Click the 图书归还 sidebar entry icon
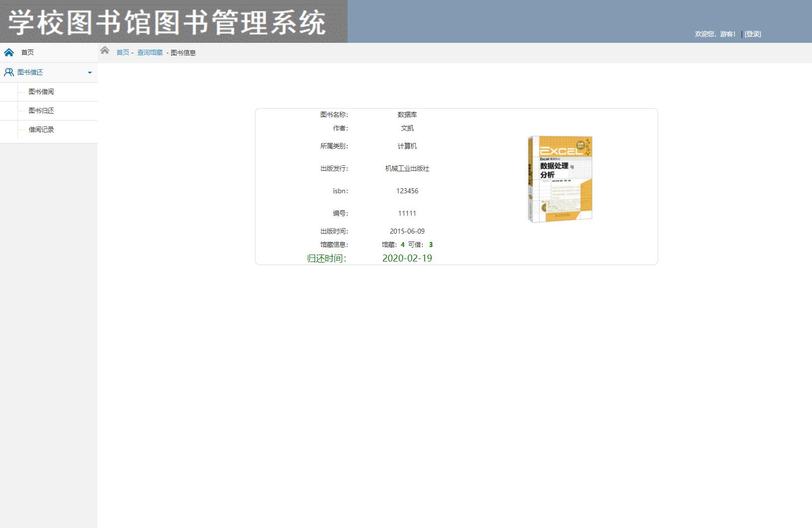The height and width of the screenshot is (528, 812). tap(21, 111)
